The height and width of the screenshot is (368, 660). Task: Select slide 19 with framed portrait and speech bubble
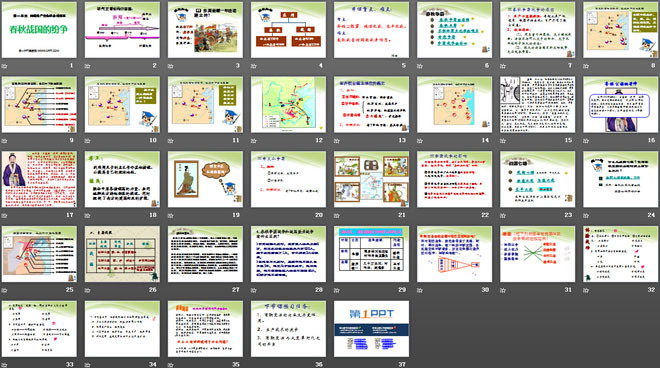point(205,179)
